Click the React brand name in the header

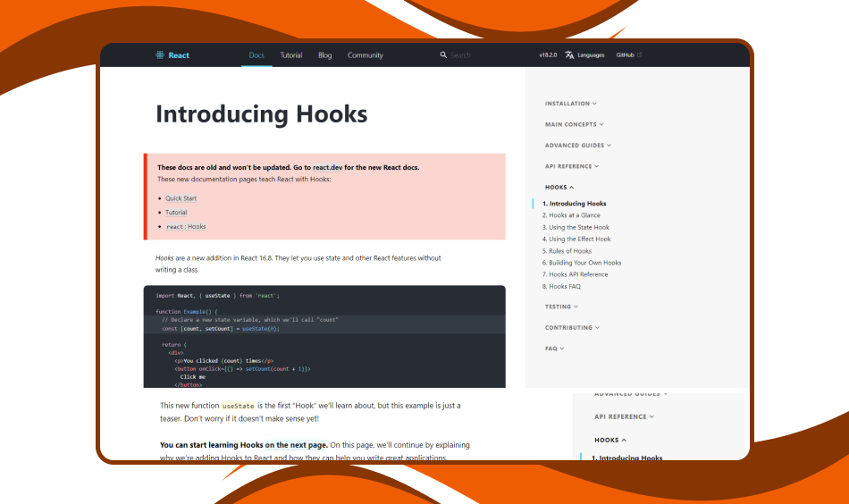click(179, 55)
